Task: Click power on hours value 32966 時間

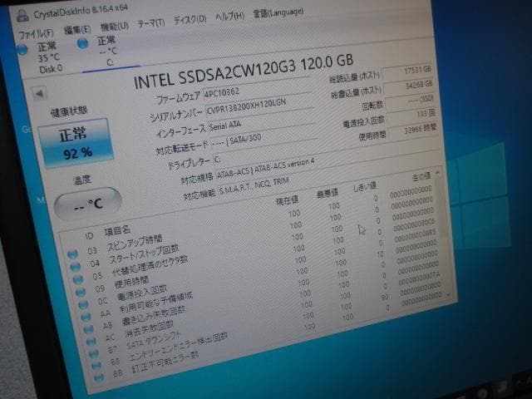Action: click(x=413, y=131)
